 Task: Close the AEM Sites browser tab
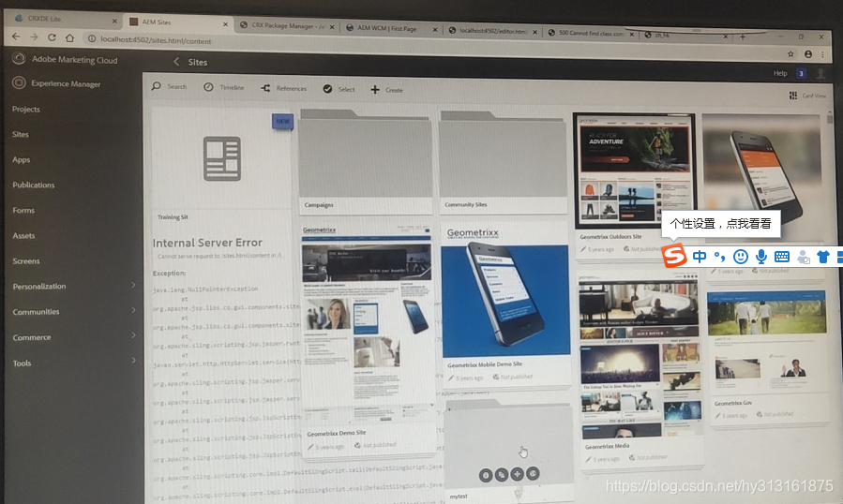[225, 24]
